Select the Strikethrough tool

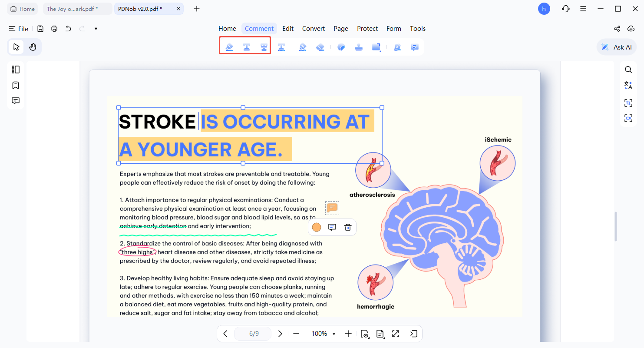click(264, 46)
